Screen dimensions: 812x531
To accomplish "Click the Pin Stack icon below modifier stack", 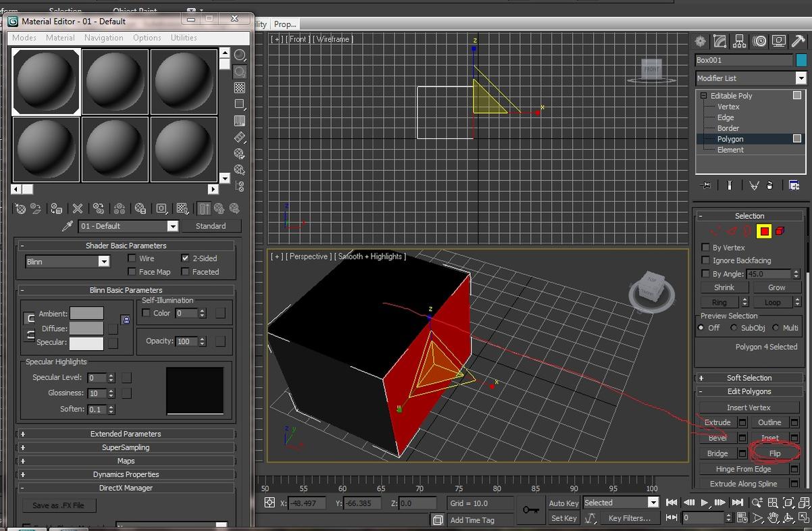I will 706,184.
